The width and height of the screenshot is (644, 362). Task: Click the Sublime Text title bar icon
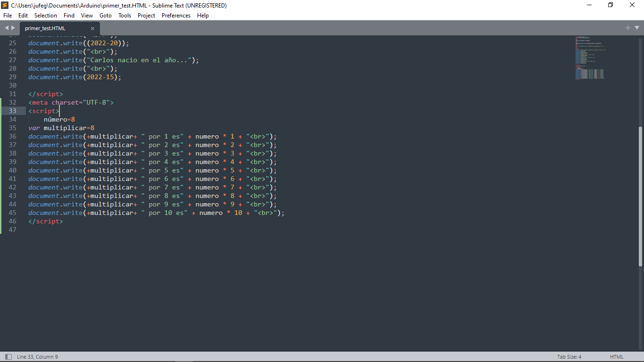click(5, 5)
